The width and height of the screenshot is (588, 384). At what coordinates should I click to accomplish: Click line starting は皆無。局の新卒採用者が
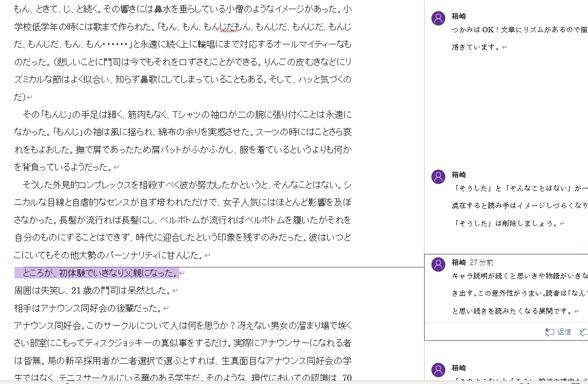click(x=183, y=360)
